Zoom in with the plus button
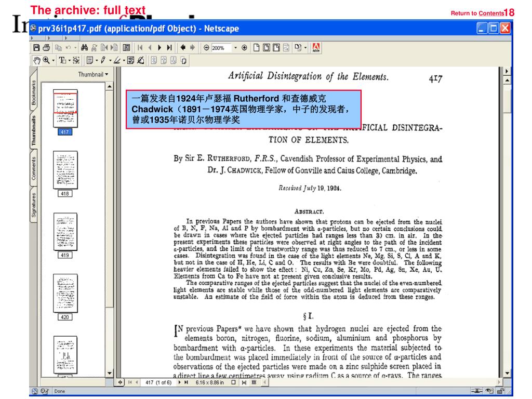Image resolution: width=532 pixels, height=399 pixels. pyautogui.click(x=244, y=48)
